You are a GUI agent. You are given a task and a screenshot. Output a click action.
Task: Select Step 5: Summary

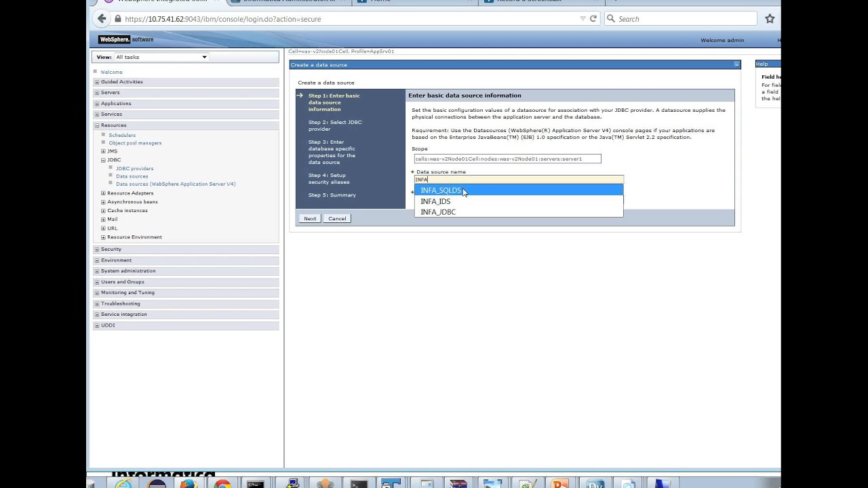332,195
